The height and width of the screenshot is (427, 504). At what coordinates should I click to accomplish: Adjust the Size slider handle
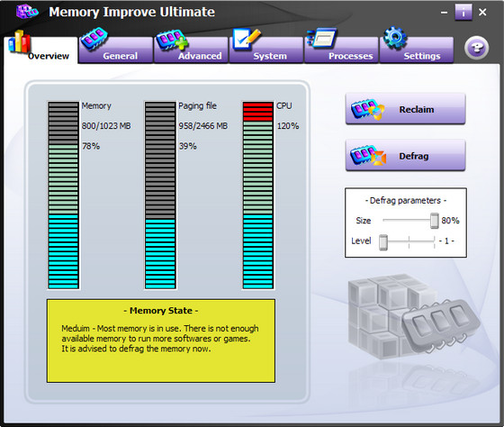coord(434,221)
